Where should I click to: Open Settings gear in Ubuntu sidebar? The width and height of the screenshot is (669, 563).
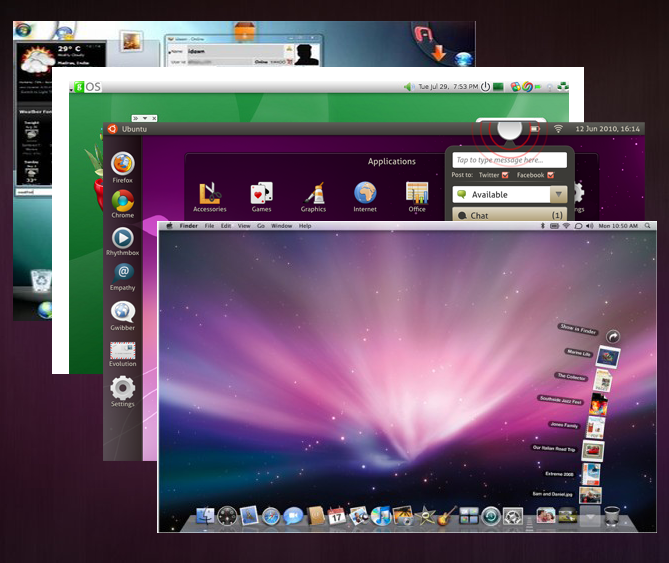pos(122,392)
